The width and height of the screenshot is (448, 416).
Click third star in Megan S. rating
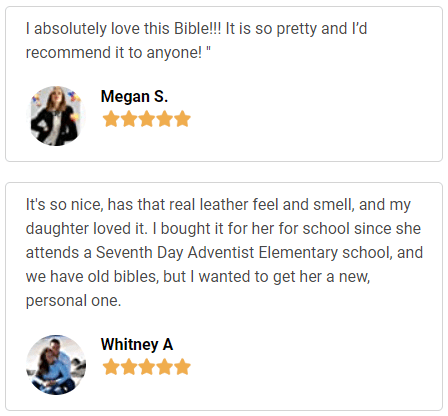pos(147,119)
